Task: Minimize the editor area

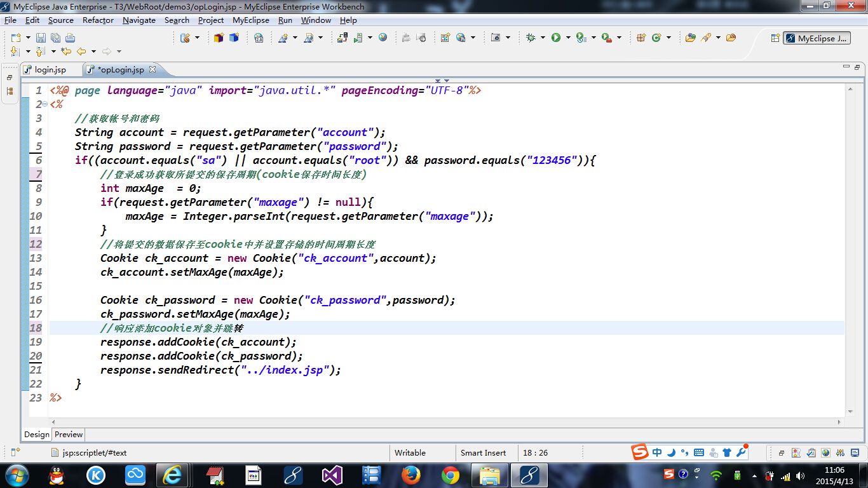Action: (846, 67)
